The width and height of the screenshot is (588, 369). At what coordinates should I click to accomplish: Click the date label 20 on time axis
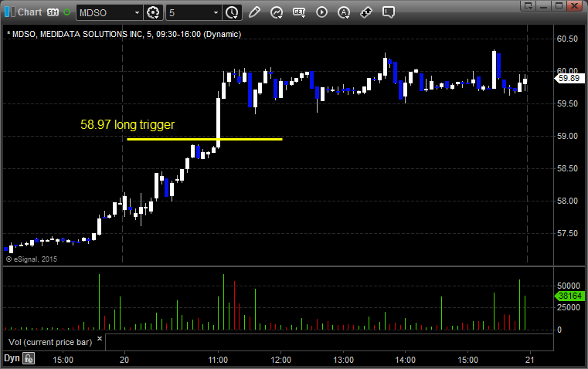click(x=124, y=360)
